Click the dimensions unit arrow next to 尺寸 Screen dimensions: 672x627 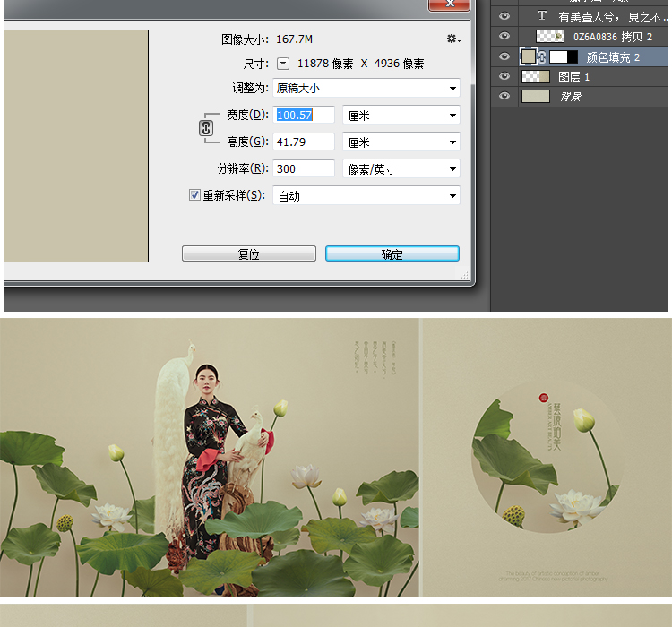[x=283, y=64]
